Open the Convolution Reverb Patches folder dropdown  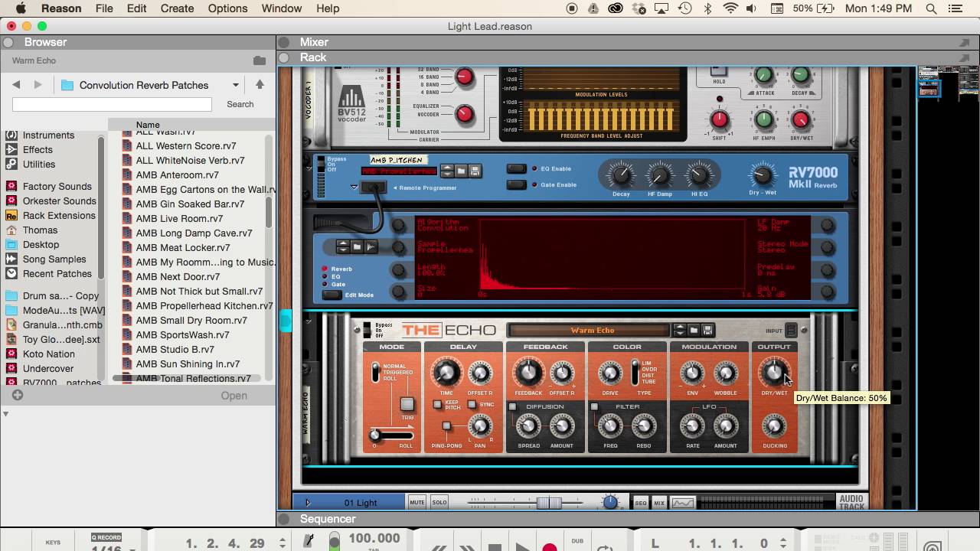click(236, 85)
